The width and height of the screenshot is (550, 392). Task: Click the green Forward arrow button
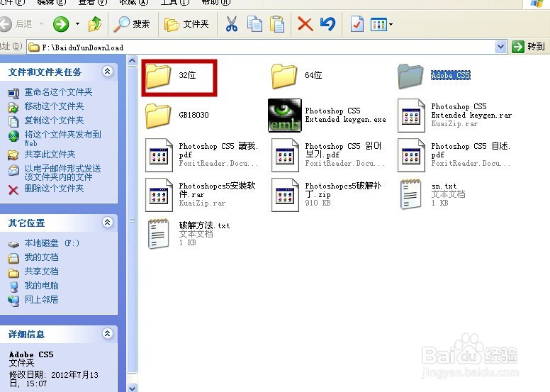point(61,24)
